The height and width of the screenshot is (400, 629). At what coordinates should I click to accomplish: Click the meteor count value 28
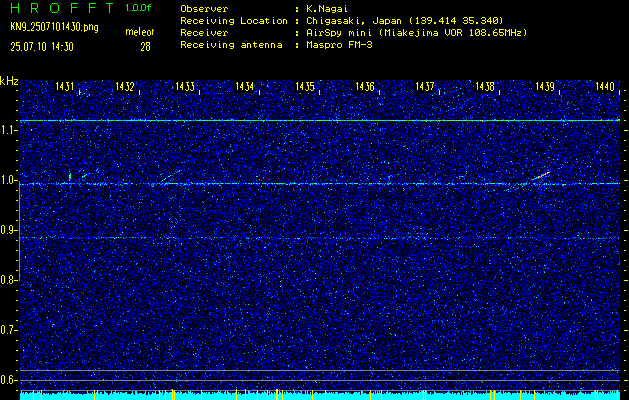tap(145, 47)
